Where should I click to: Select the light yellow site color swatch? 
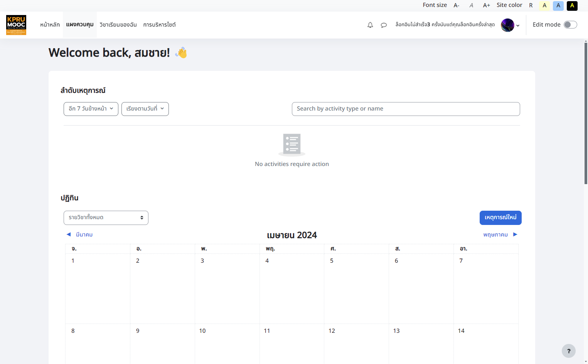click(544, 5)
